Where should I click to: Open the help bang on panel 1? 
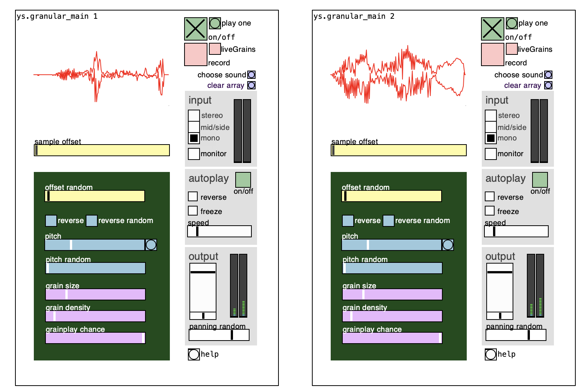[194, 354]
